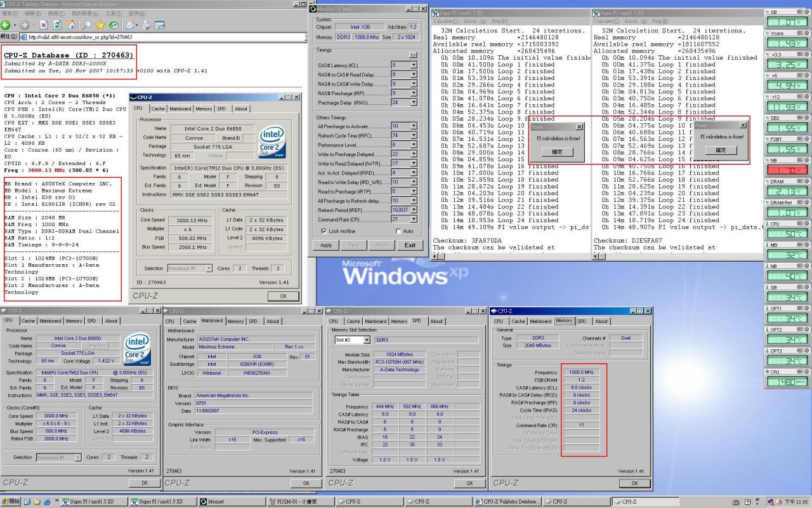Open RAS# to CAS# Read Delay dropdown

click(x=414, y=74)
